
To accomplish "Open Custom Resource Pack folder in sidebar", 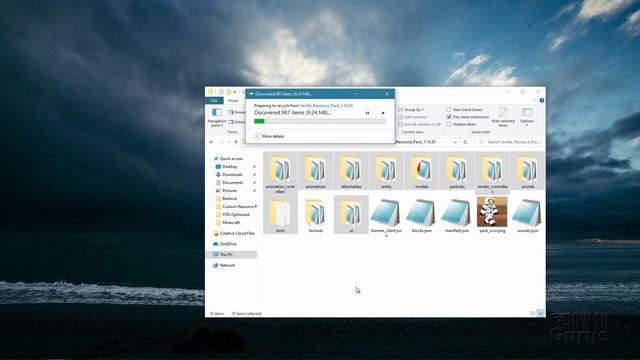I will (x=239, y=207).
